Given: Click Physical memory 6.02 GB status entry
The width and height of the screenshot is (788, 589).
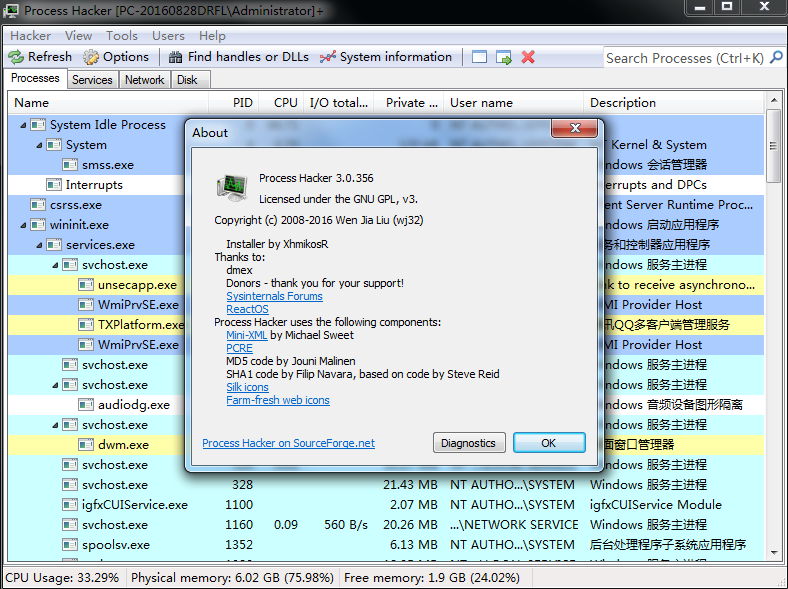Looking at the screenshot, I should tap(232, 578).
